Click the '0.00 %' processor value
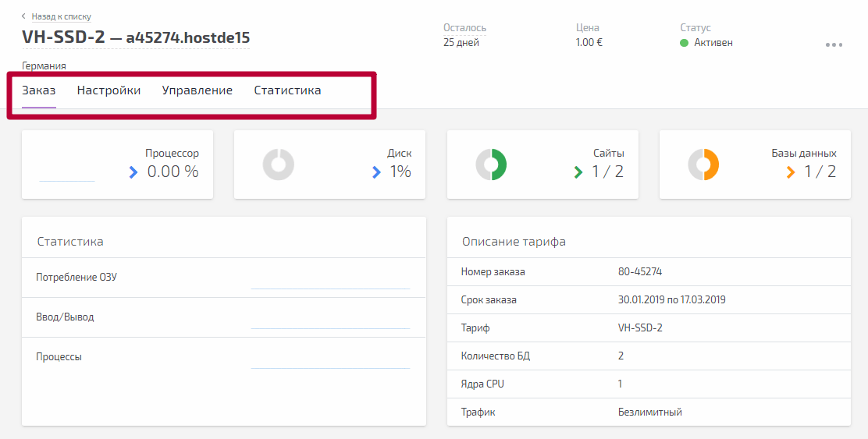 pyautogui.click(x=173, y=172)
